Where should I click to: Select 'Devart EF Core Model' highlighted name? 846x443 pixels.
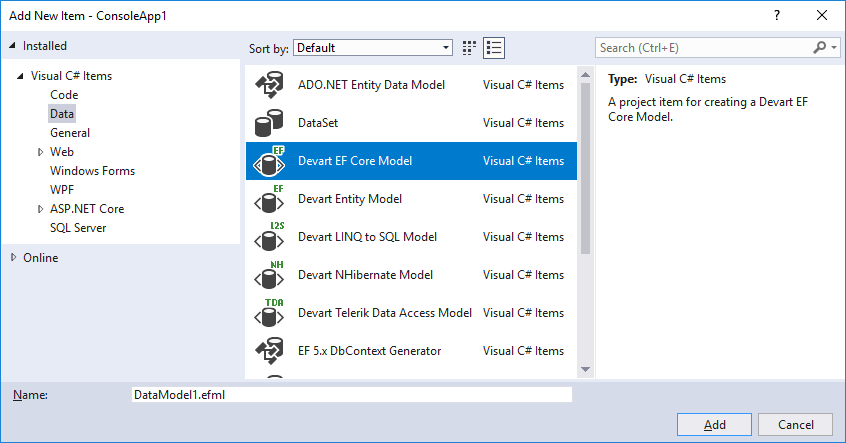pyautogui.click(x=354, y=161)
